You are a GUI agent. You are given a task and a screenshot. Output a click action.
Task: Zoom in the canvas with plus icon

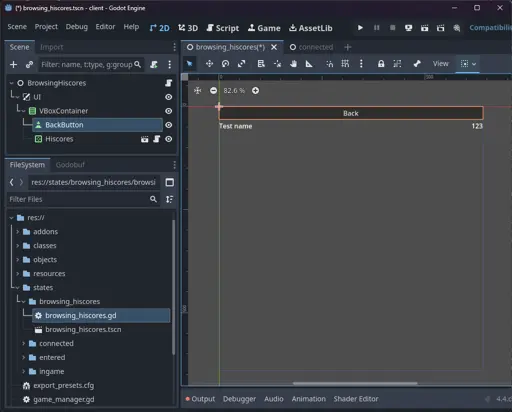pos(255,90)
